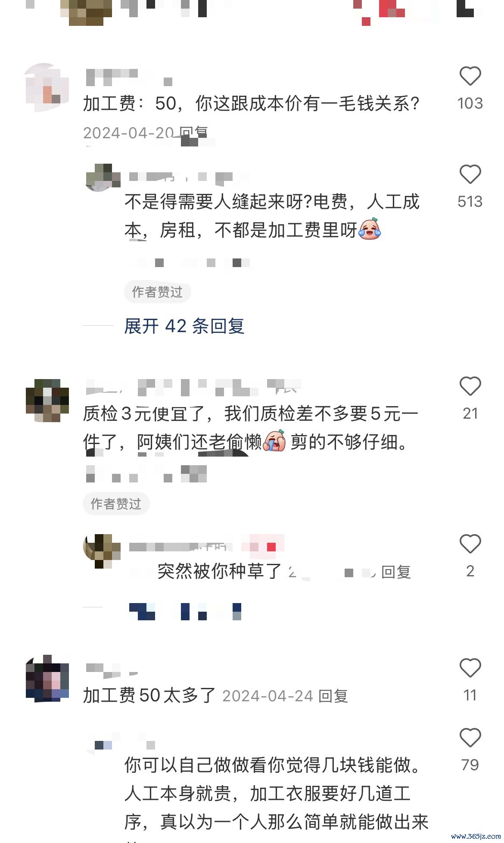Tap the crying emoji after '加工费里呀'
Screen dimensions: 504x843
click(370, 229)
